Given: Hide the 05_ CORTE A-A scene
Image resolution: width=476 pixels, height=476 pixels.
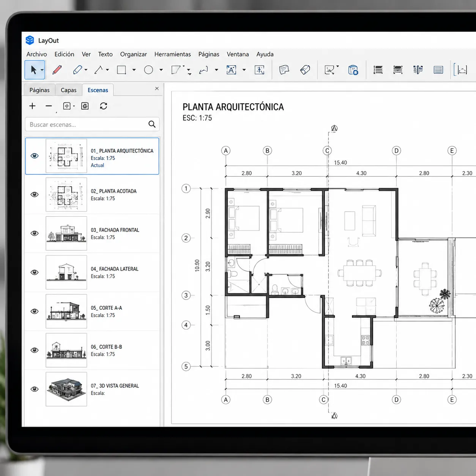Looking at the screenshot, I should pyautogui.click(x=35, y=311).
